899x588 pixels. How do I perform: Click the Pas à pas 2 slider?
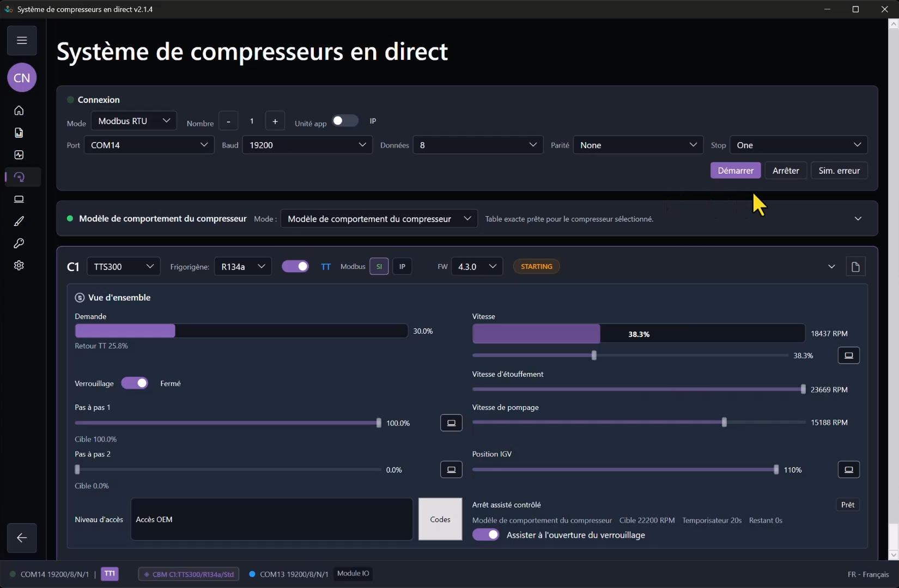click(x=228, y=470)
